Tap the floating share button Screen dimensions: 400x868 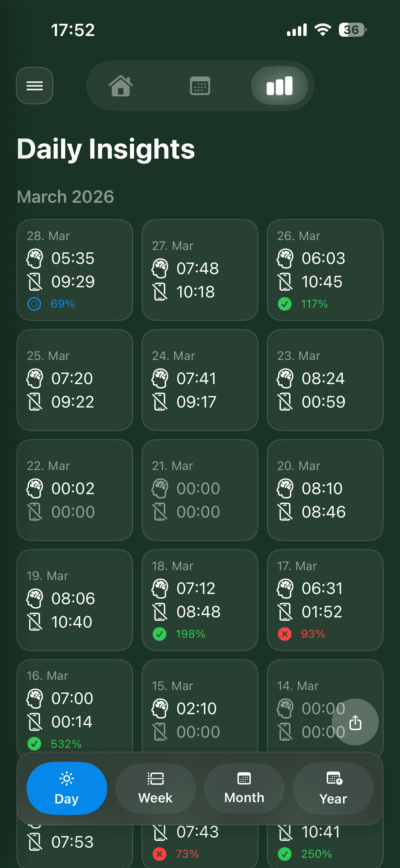pos(355,722)
